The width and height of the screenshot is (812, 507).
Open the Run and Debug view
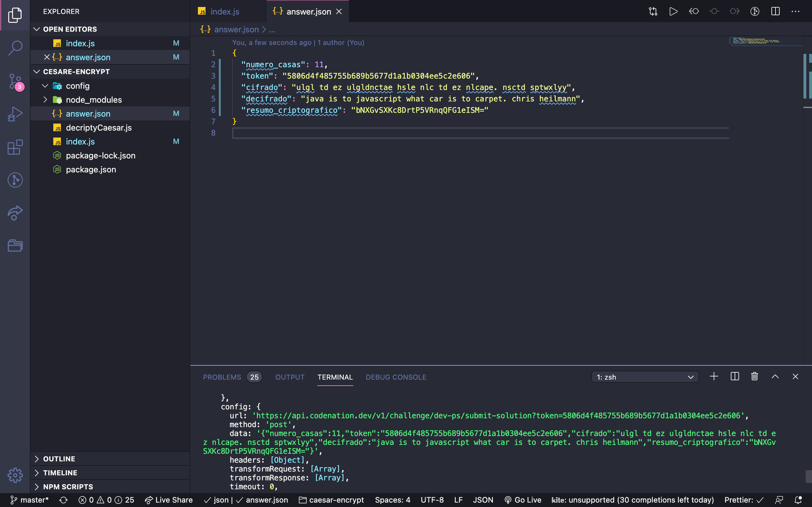pos(15,114)
